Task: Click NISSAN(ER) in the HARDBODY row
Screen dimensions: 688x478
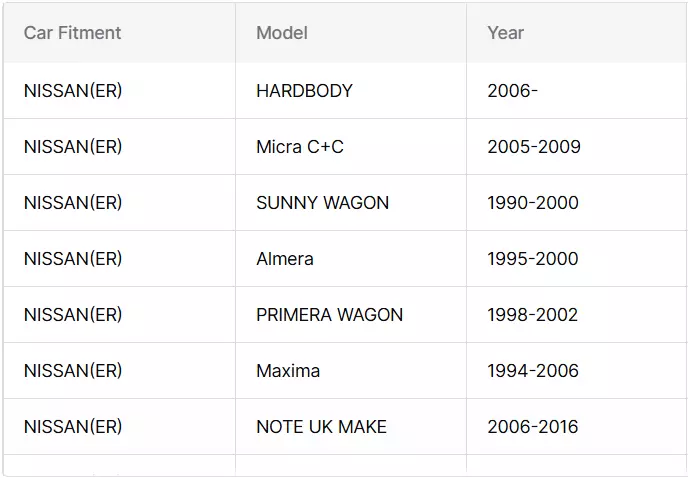Action: pos(73,91)
